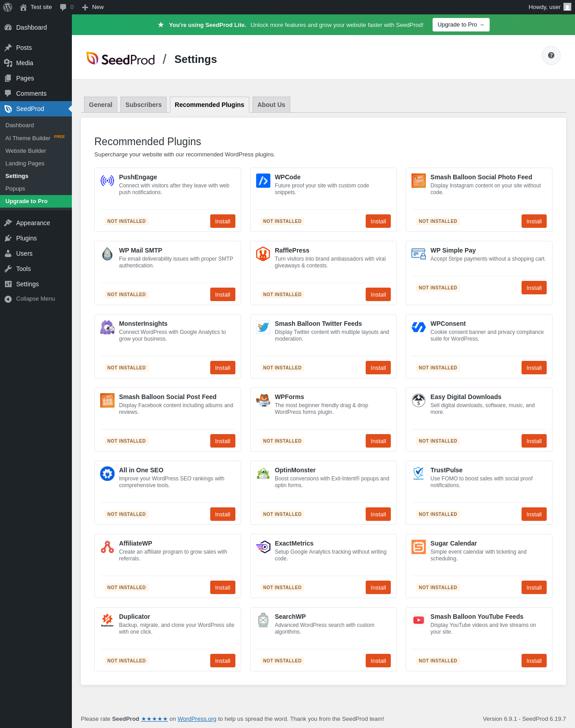Install the WPForms plugin
The image size is (575, 728).
click(378, 441)
